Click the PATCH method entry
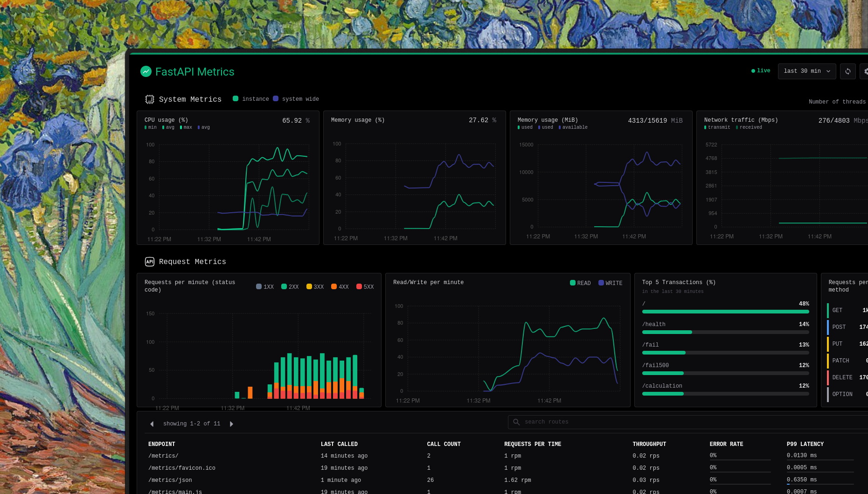Image resolution: width=868 pixels, height=494 pixels. click(x=847, y=361)
